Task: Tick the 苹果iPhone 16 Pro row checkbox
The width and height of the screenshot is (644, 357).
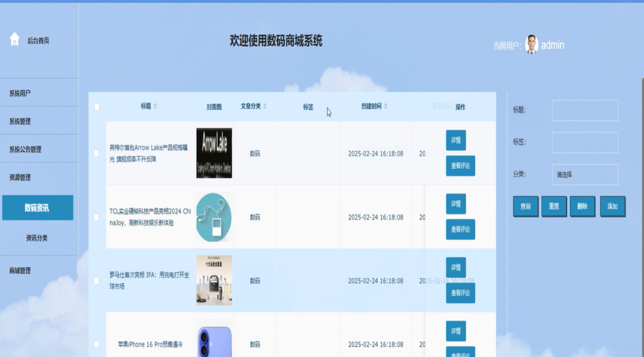Action: click(96, 344)
